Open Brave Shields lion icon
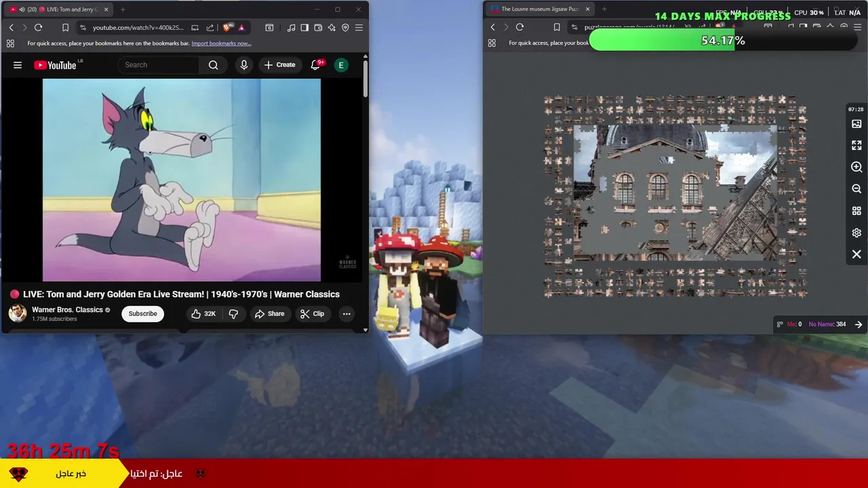The image size is (868, 488). 227,27
